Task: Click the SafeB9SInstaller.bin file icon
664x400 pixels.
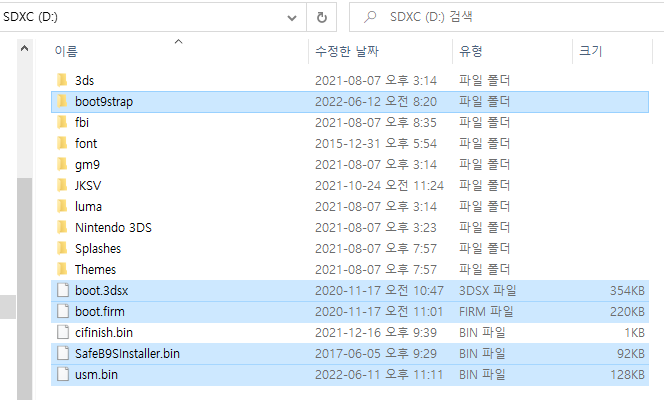Action: [63, 353]
